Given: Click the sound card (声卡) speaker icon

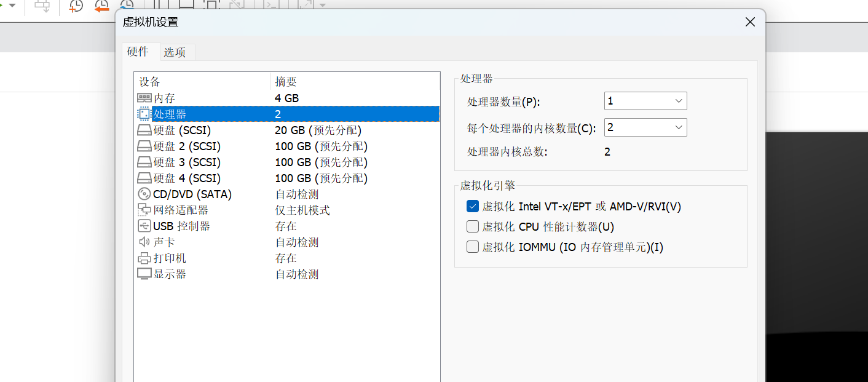Looking at the screenshot, I should [144, 242].
